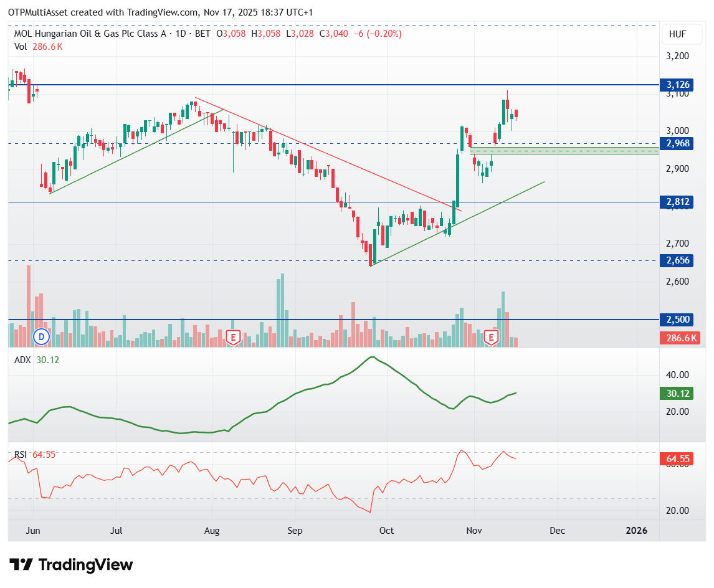Screen dimensions: 714x588
Task: Select the green shaded support zone rectangle
Action: pos(564,150)
